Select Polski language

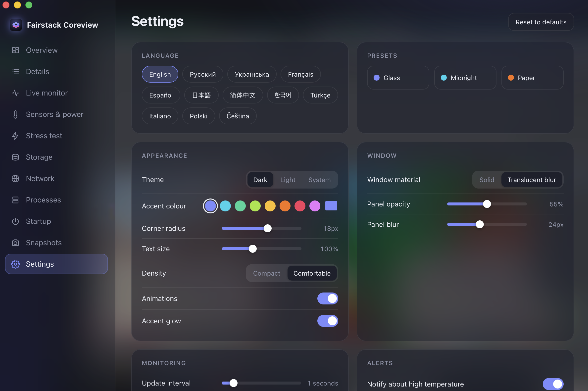[x=198, y=116]
